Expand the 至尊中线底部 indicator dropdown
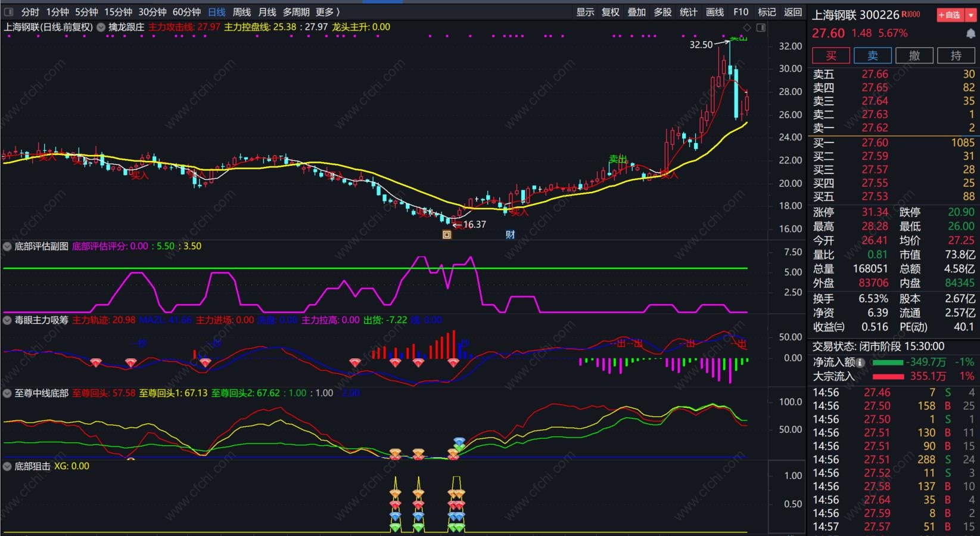This screenshot has width=980, height=536. [7, 393]
